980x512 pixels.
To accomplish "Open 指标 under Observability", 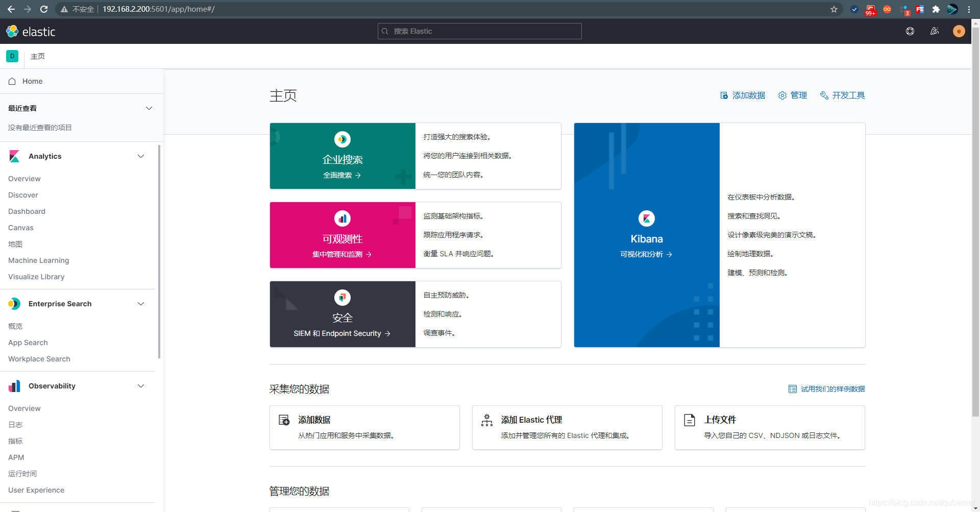I will [15, 441].
